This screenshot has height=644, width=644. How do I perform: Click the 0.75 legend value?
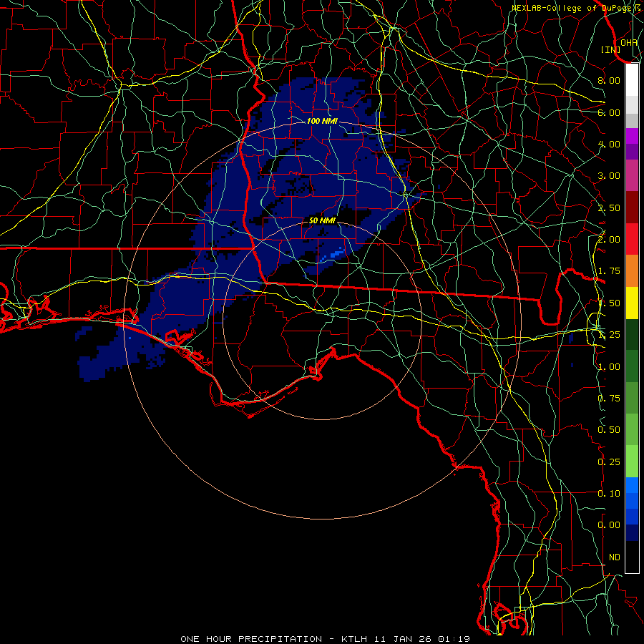[x=609, y=399]
